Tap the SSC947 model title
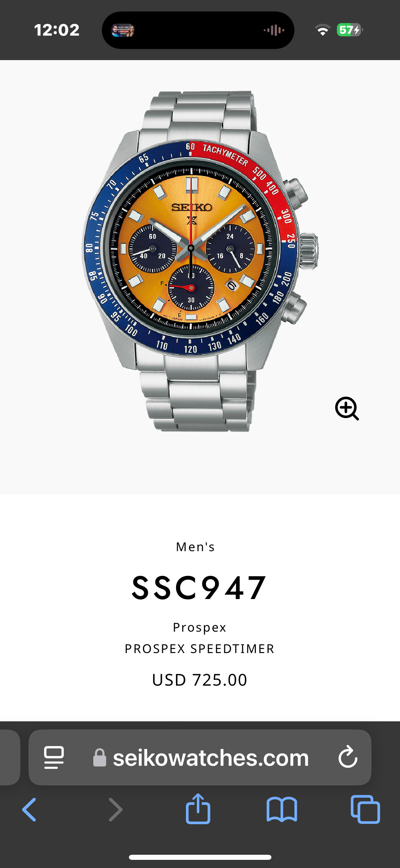Viewport: 400px width, 868px height. point(199,588)
